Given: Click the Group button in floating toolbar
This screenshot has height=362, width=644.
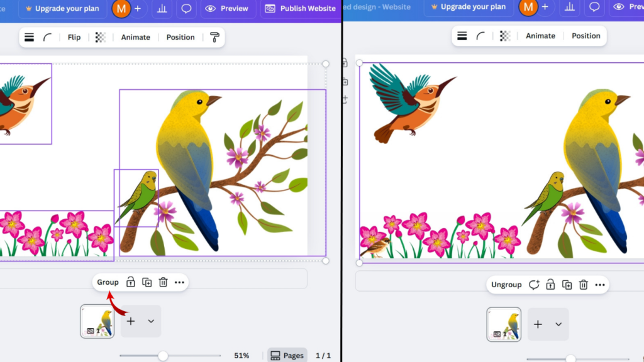Looking at the screenshot, I should (x=108, y=282).
